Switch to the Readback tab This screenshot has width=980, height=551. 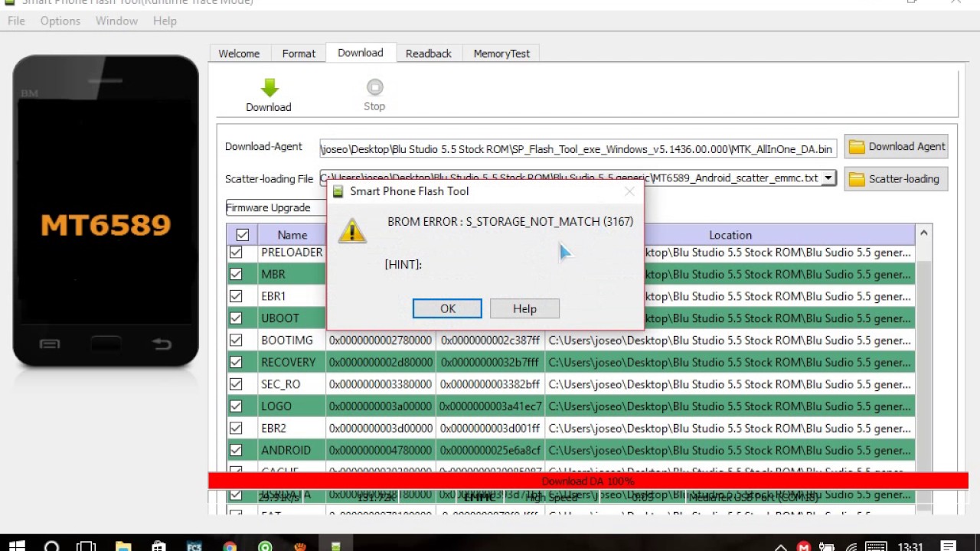[x=429, y=54]
